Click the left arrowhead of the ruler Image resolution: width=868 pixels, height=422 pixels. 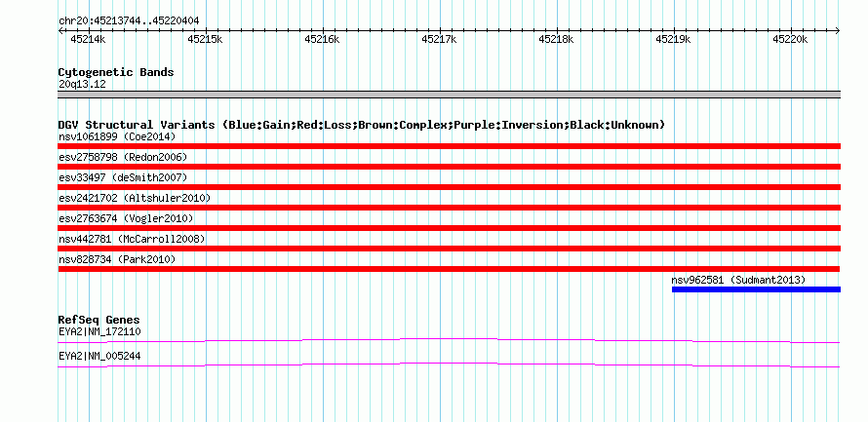[60, 30]
